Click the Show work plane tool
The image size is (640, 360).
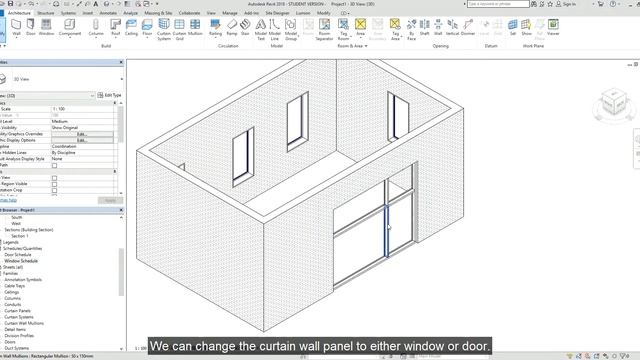tap(527, 28)
